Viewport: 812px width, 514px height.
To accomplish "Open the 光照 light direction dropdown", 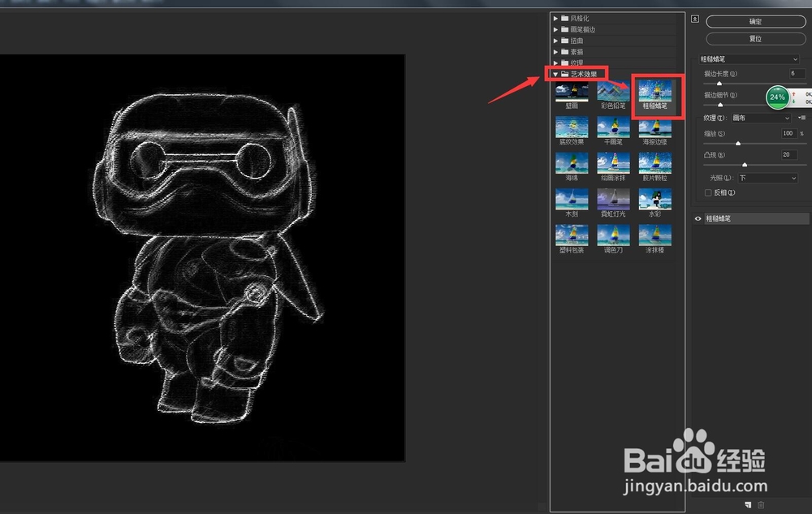I will point(767,178).
